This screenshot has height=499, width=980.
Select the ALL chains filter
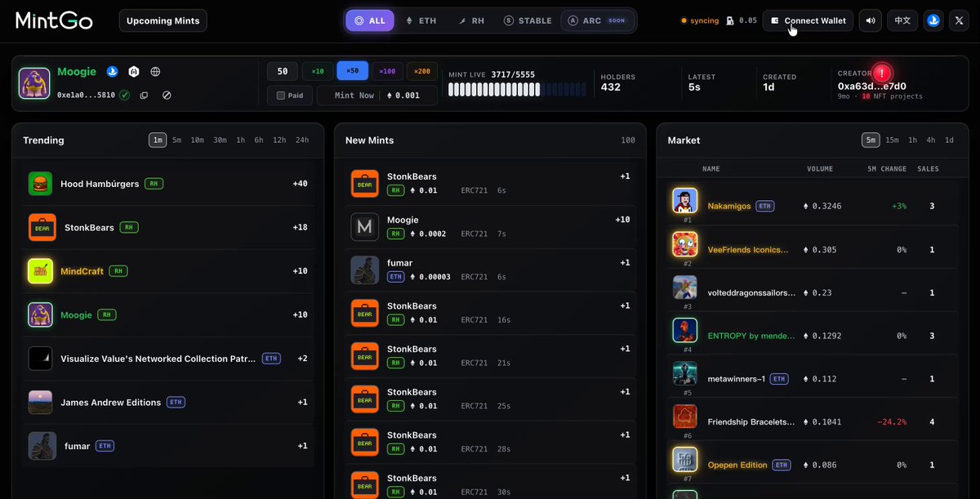pos(370,20)
